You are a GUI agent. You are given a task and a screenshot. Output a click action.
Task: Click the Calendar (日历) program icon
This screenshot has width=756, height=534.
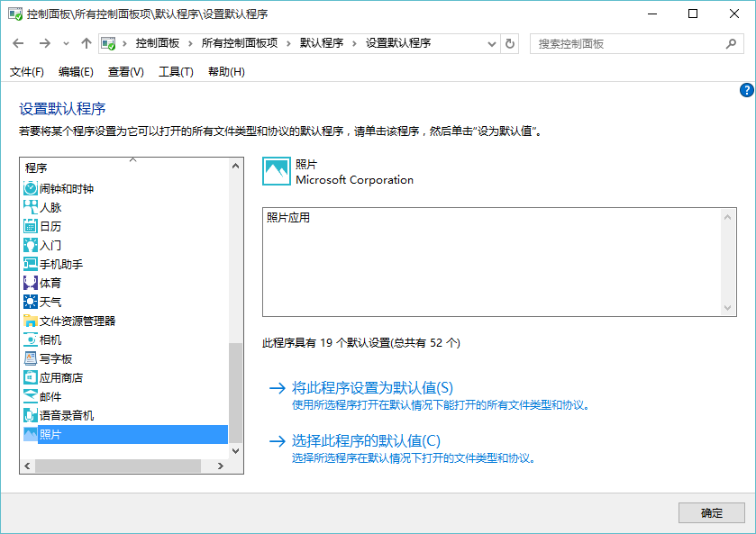(31, 226)
